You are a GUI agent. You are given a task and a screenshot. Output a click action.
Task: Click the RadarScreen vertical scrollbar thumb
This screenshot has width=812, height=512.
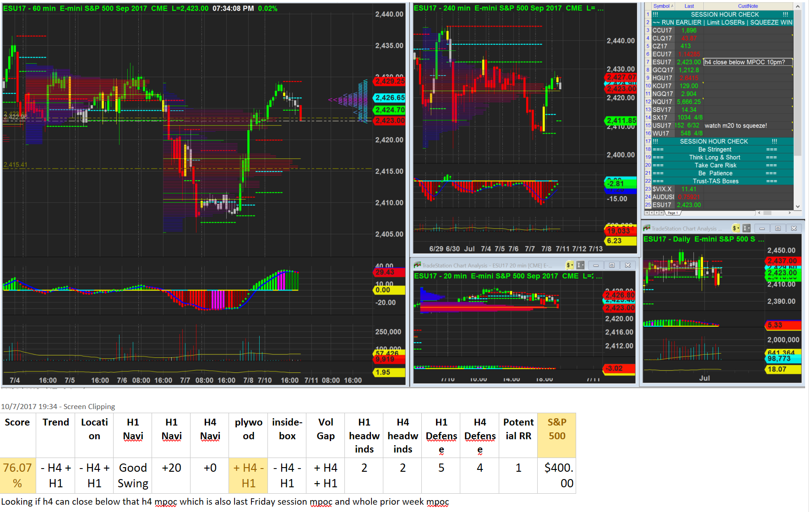pos(797,82)
